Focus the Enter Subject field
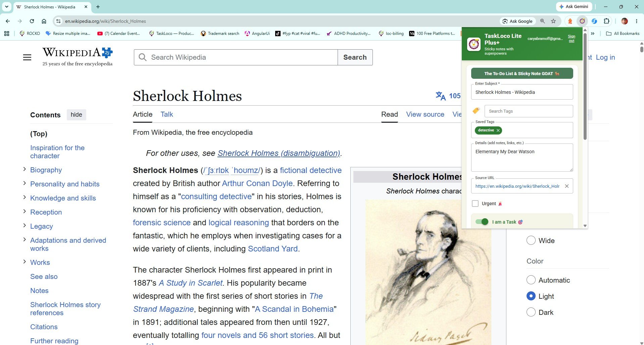Viewport: 644px width, 345px height. [522, 92]
